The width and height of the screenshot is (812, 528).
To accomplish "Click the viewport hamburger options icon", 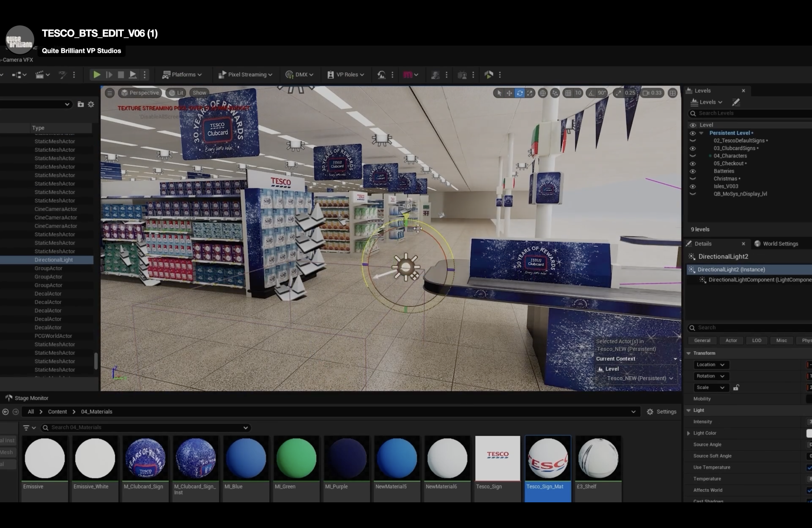I will [x=109, y=93].
